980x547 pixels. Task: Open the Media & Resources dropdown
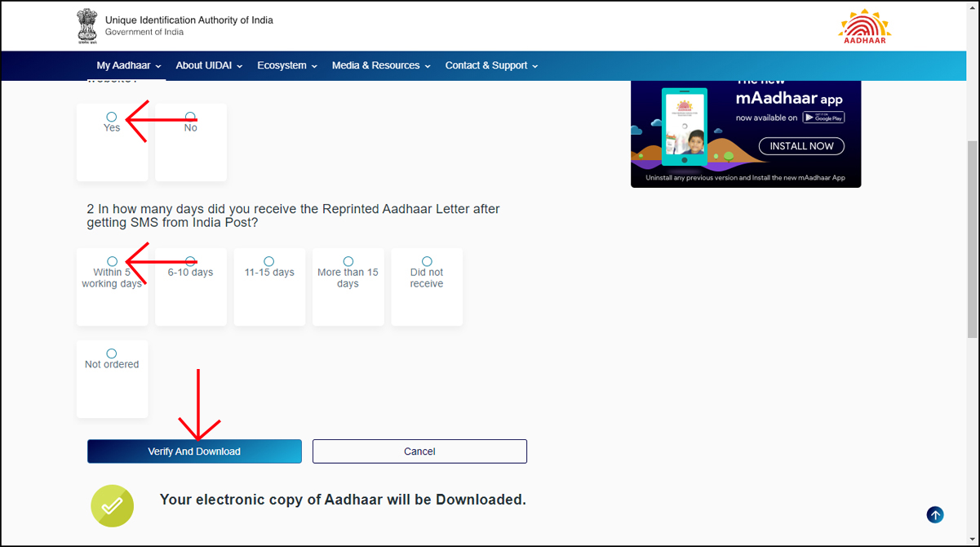[x=380, y=65]
